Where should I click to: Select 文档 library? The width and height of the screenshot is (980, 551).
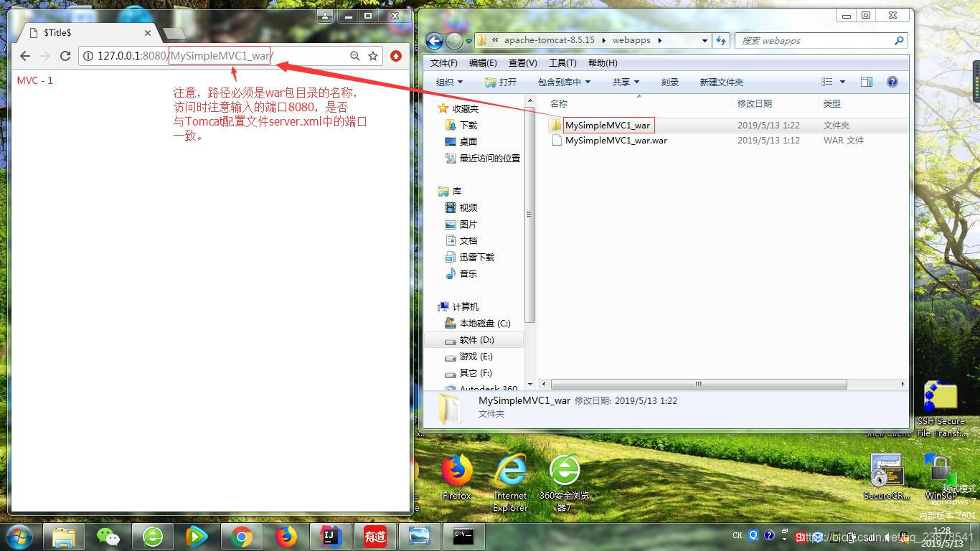point(461,240)
